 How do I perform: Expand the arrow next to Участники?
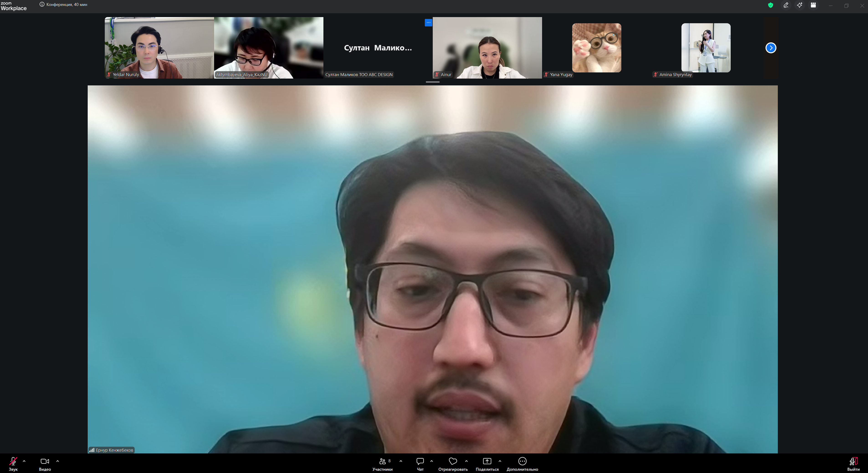[x=401, y=461]
